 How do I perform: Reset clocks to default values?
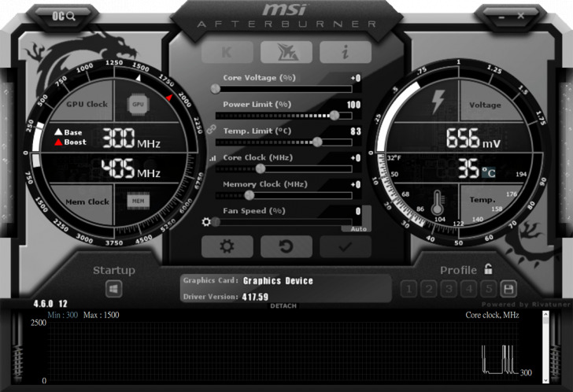(286, 246)
